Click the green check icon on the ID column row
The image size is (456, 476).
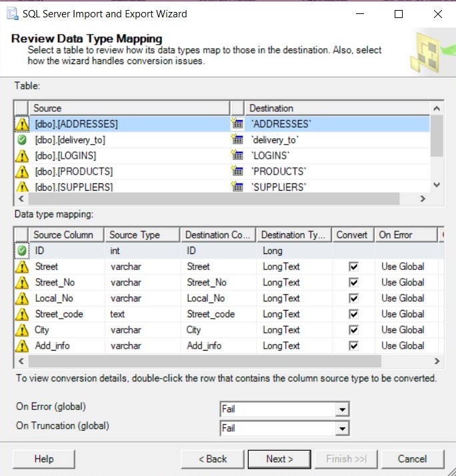22,251
